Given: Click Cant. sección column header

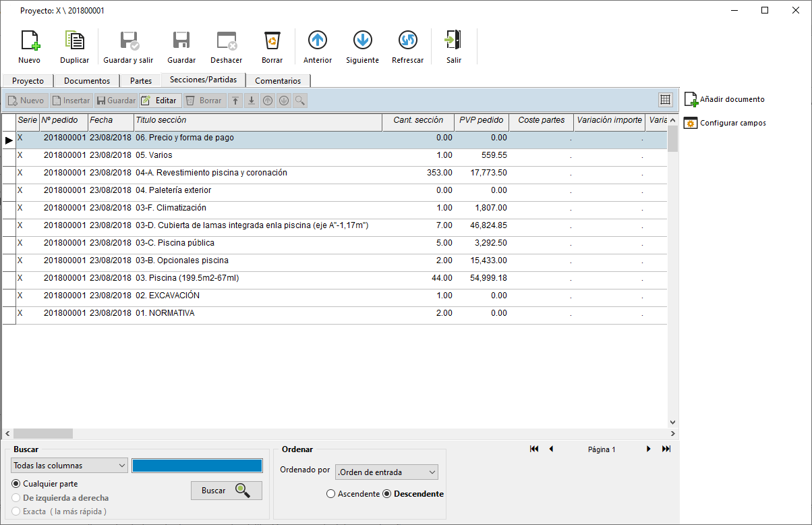Looking at the screenshot, I should click(419, 121).
